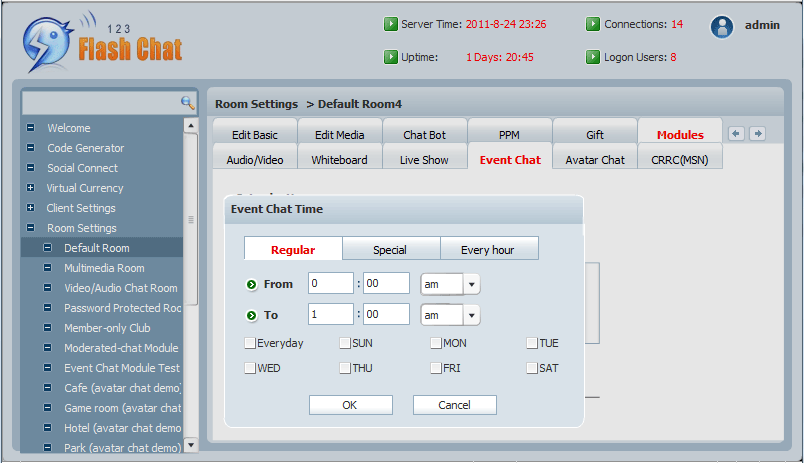Image resolution: width=804 pixels, height=463 pixels.
Task: Click the green Logon Users icon
Action: click(x=593, y=57)
